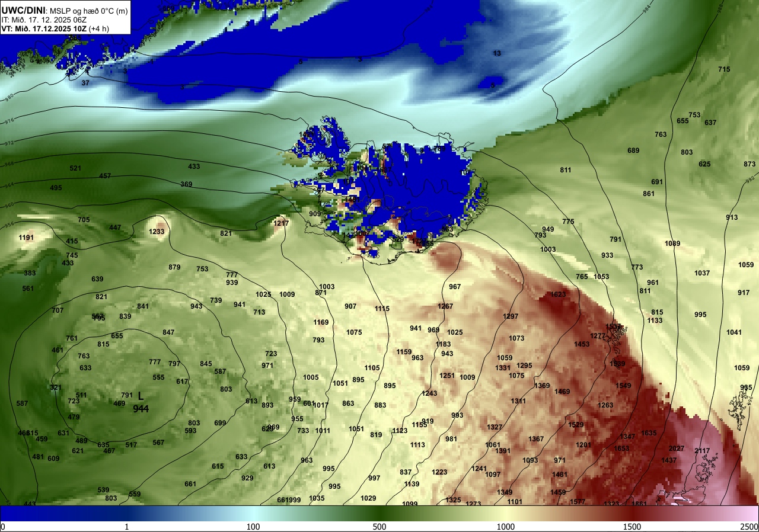
Task: Click the 37 value near Greenland coast
Action: tap(85, 83)
